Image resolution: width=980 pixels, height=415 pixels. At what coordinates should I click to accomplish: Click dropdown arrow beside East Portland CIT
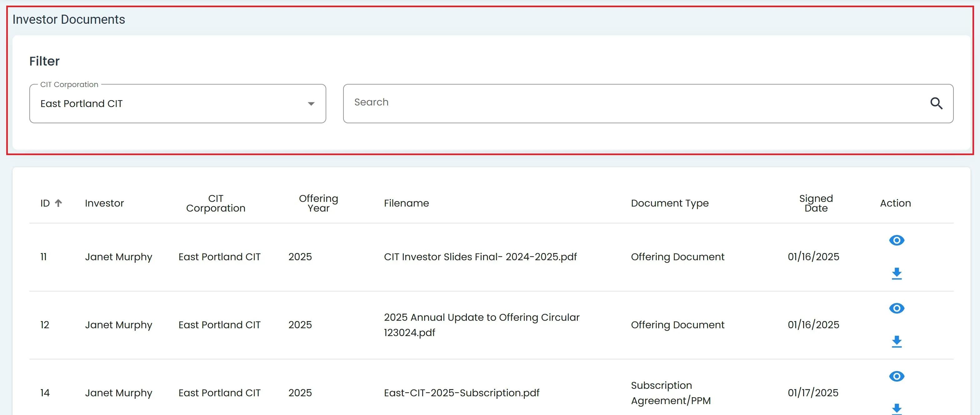[311, 104]
